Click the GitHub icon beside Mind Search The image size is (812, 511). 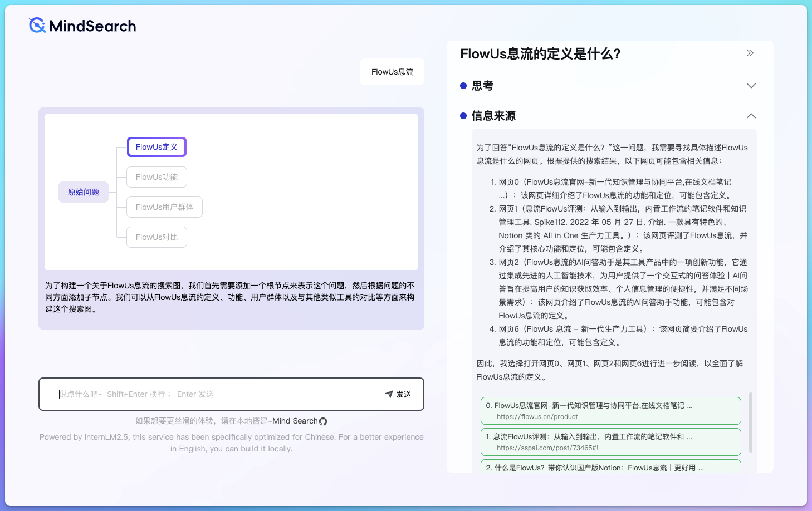point(323,421)
